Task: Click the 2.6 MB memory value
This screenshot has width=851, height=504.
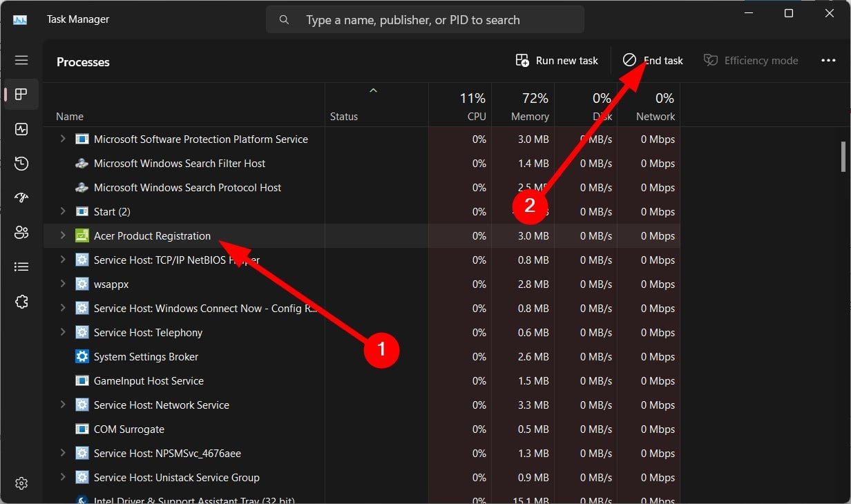Action: pos(533,357)
